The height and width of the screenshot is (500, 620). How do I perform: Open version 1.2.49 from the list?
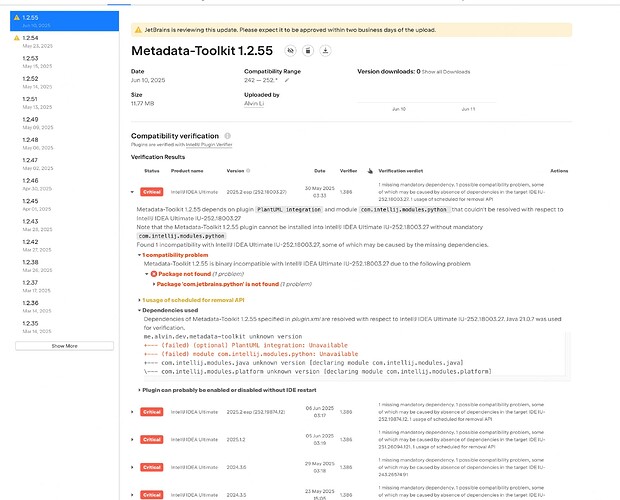tap(64, 123)
